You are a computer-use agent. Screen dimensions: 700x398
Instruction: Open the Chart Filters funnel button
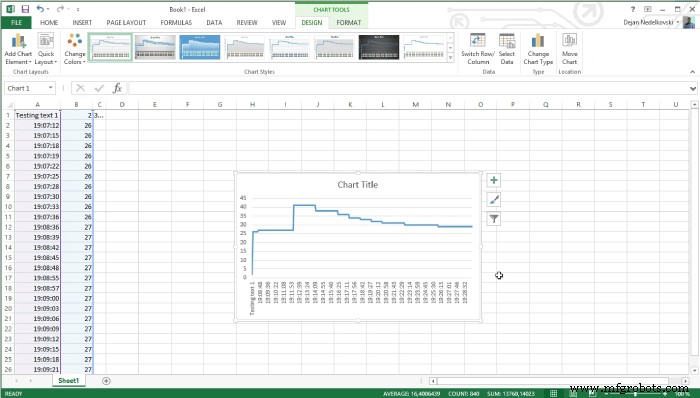click(x=494, y=219)
